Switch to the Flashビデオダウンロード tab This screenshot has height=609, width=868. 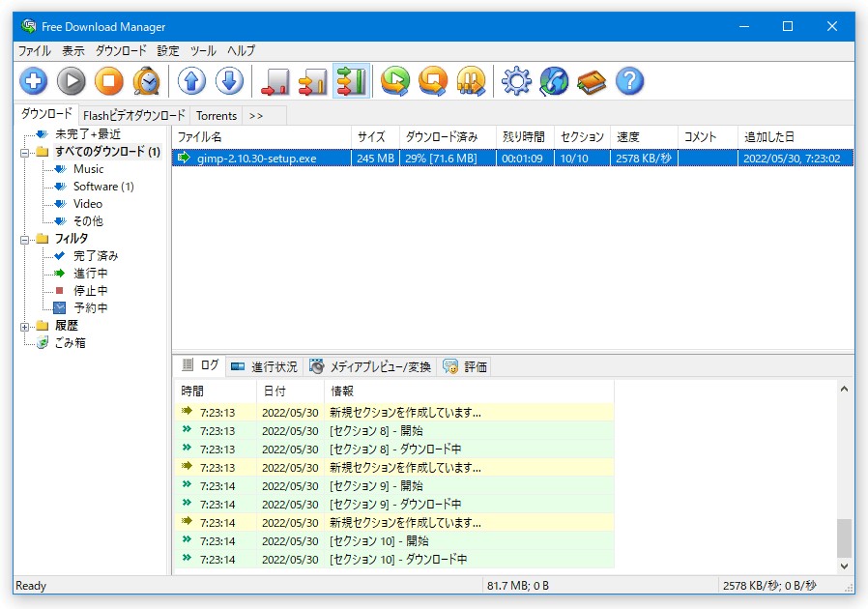[134, 116]
